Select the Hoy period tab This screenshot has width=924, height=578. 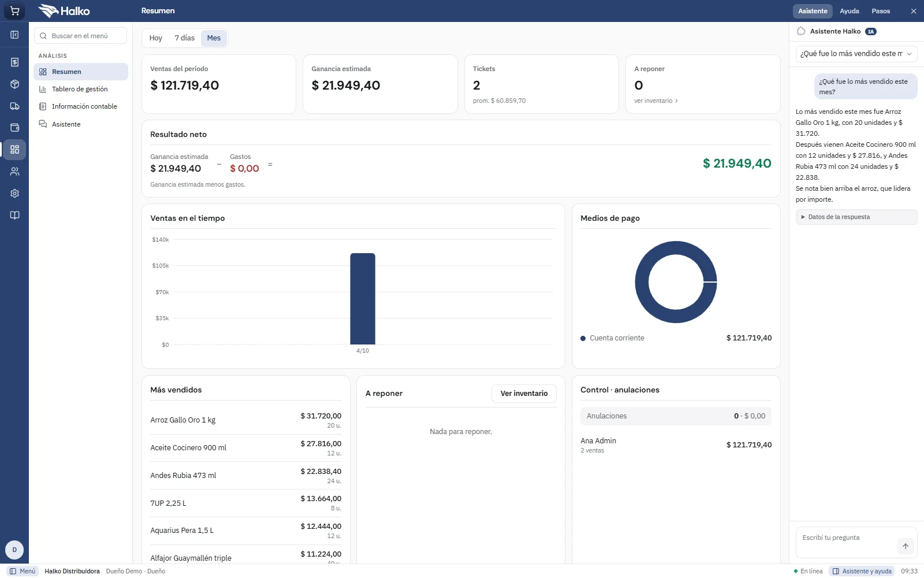point(156,38)
